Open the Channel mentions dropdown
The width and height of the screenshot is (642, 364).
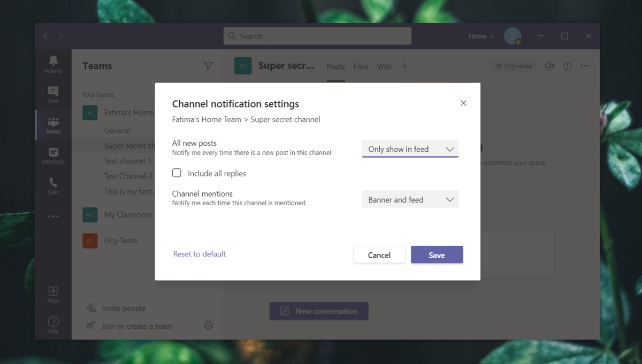(410, 199)
